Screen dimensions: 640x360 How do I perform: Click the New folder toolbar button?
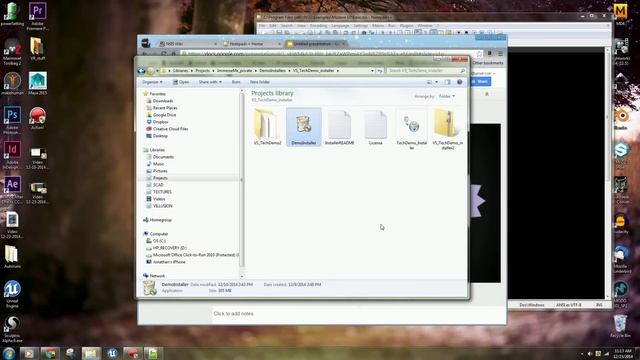[260, 82]
